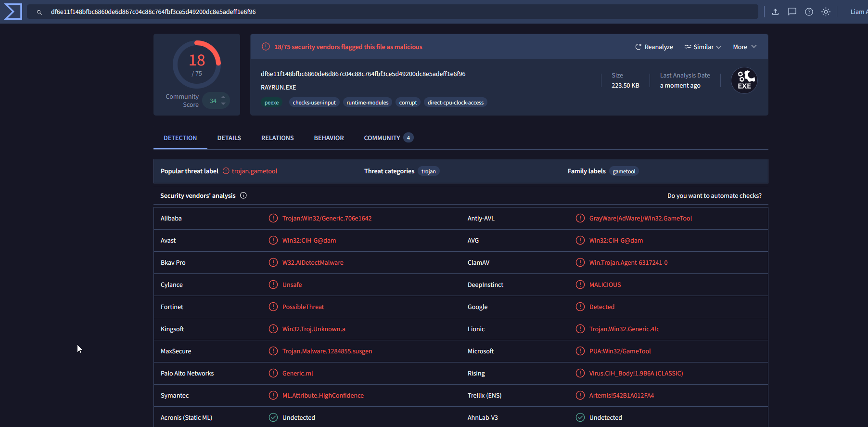Open the BEHAVIOR tab

tap(329, 138)
